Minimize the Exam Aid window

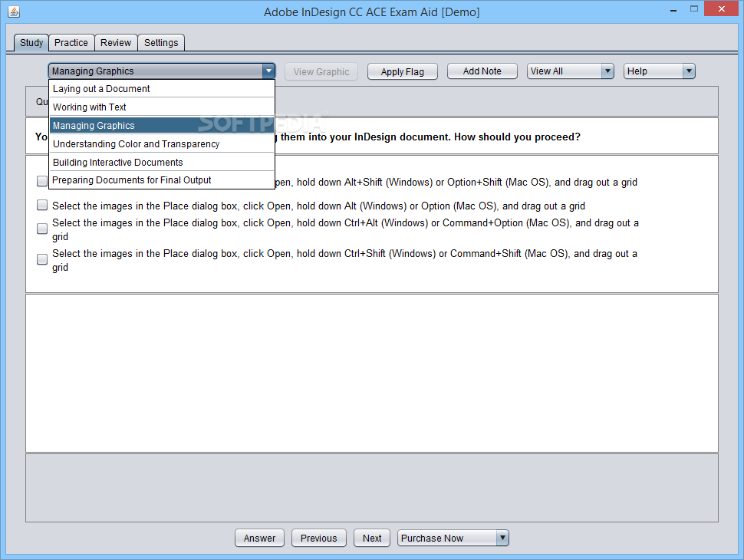pos(673,10)
